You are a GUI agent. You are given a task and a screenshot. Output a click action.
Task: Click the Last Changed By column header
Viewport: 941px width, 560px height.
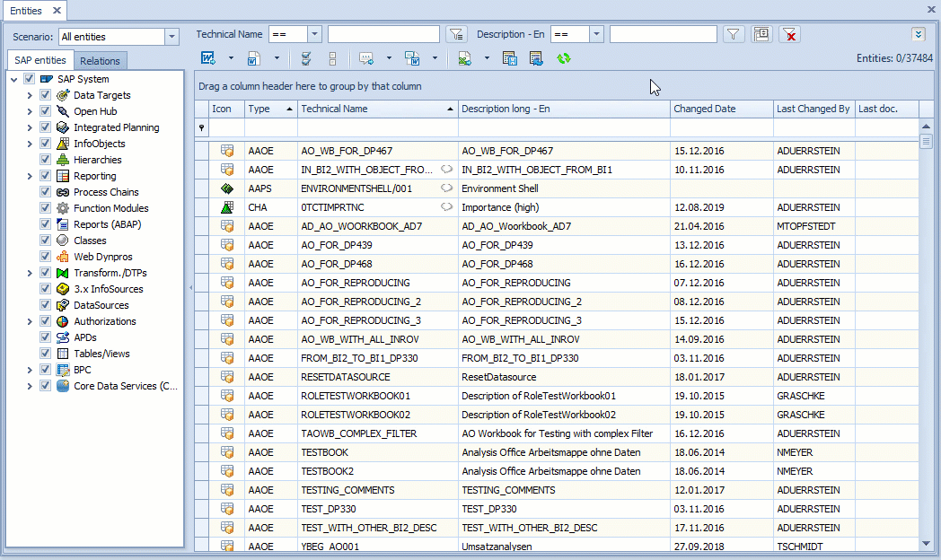(813, 109)
